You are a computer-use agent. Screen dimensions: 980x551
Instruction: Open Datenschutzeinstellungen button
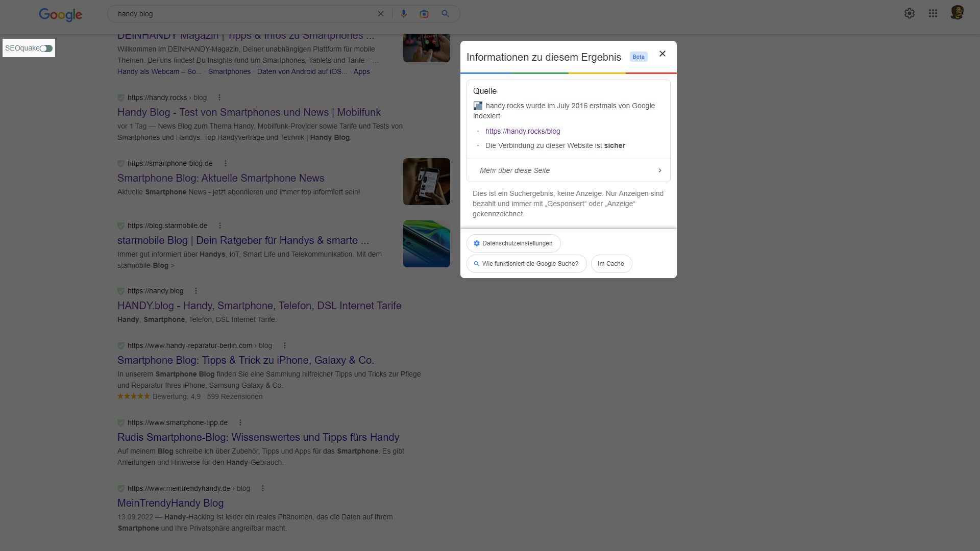[x=513, y=243]
